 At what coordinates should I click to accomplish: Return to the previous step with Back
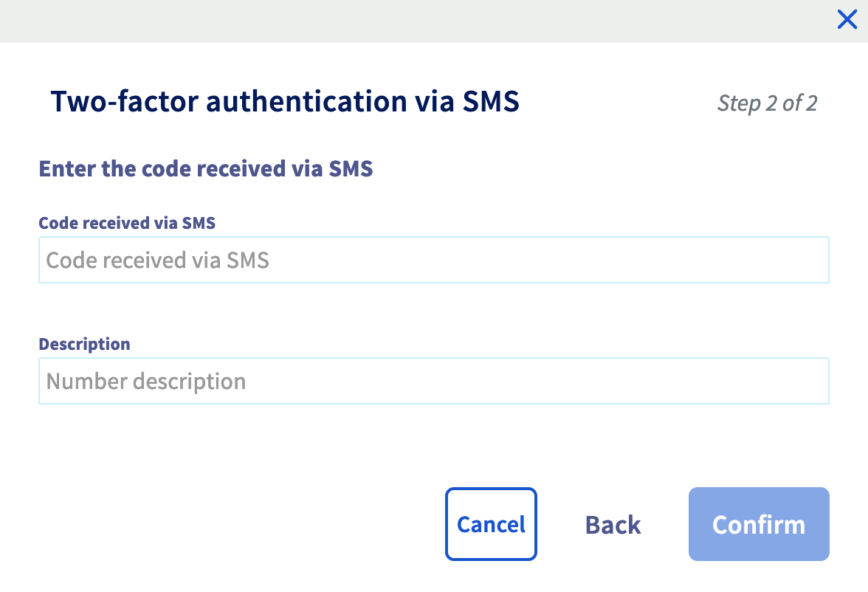(613, 524)
